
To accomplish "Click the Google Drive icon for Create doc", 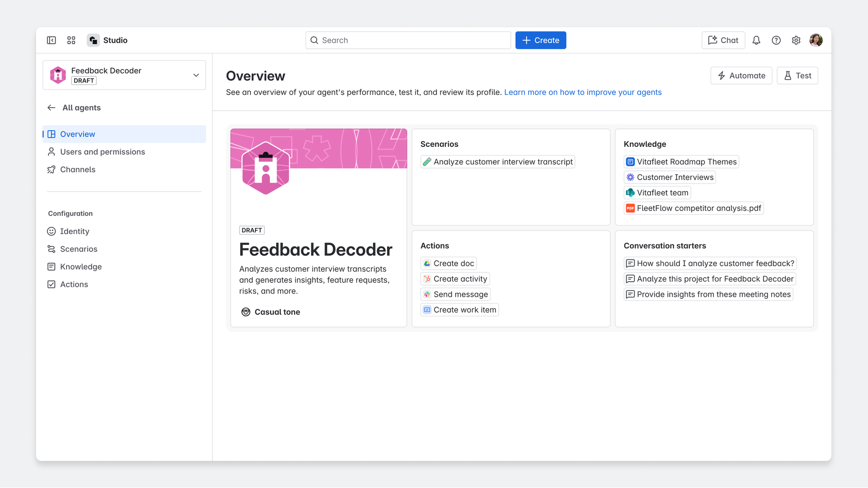I will (427, 263).
